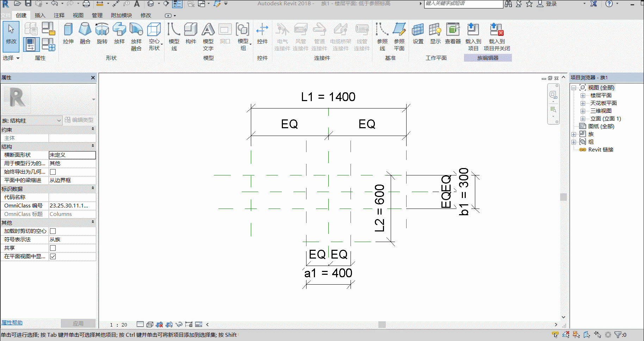Open the work plane Viewer (查看器)
This screenshot has width=644, height=341.
453,33
